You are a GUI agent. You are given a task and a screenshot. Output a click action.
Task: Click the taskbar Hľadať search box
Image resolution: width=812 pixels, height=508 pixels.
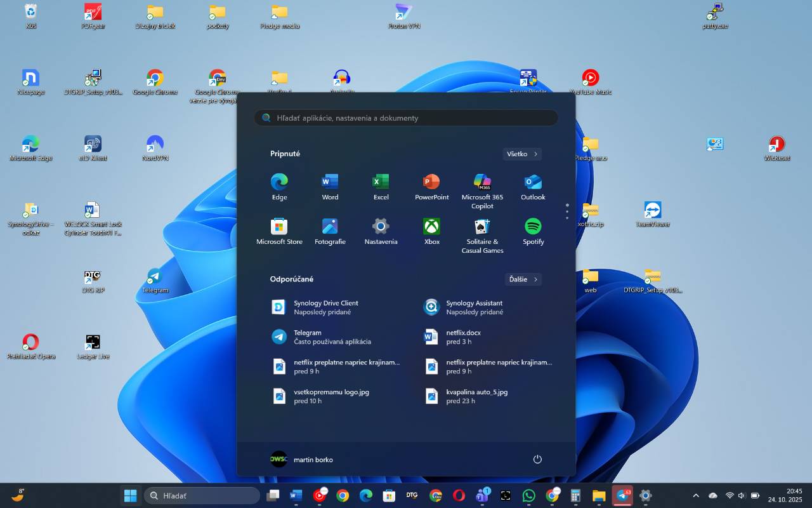tap(202, 495)
